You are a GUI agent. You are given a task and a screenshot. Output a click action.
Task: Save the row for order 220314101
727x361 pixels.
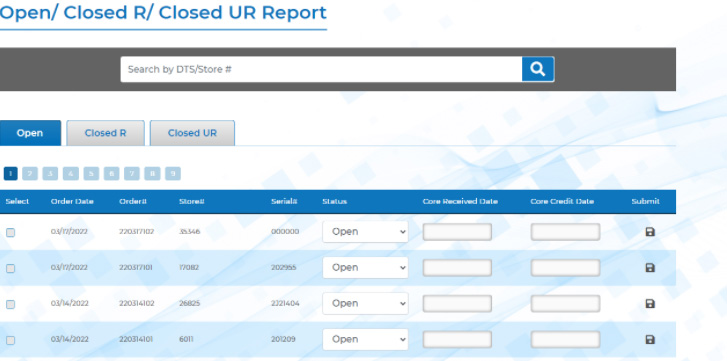pyautogui.click(x=650, y=340)
